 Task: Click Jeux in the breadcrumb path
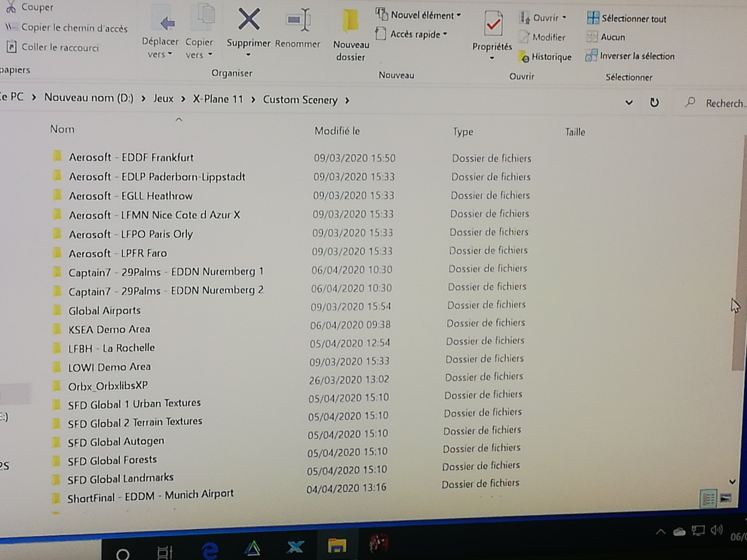tap(163, 99)
